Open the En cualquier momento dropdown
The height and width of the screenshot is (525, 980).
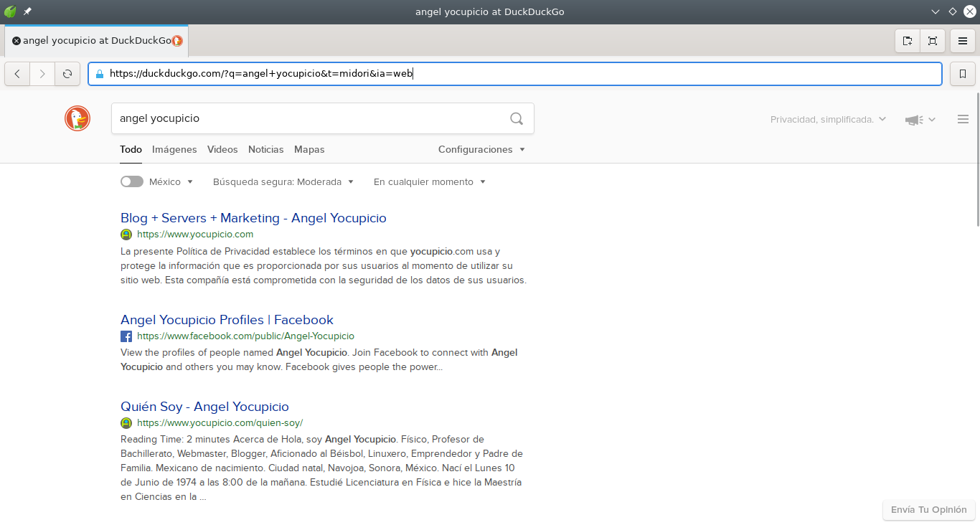(430, 182)
